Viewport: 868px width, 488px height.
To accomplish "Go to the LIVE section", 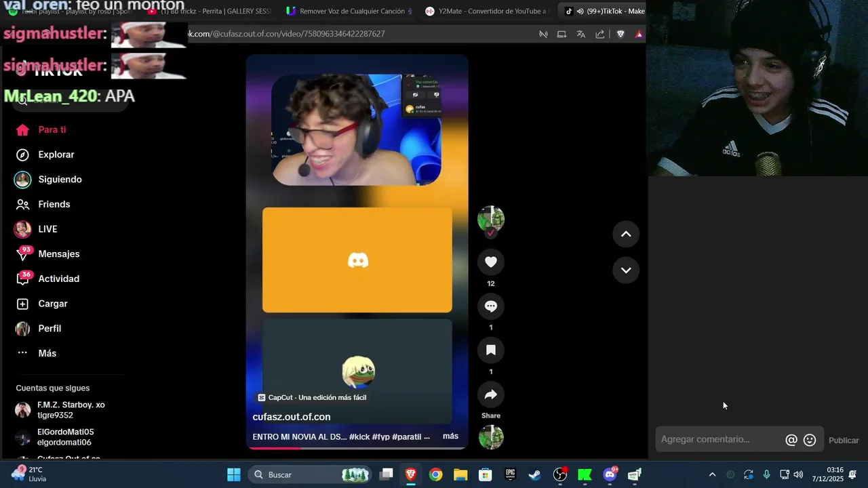I will click(37, 229).
